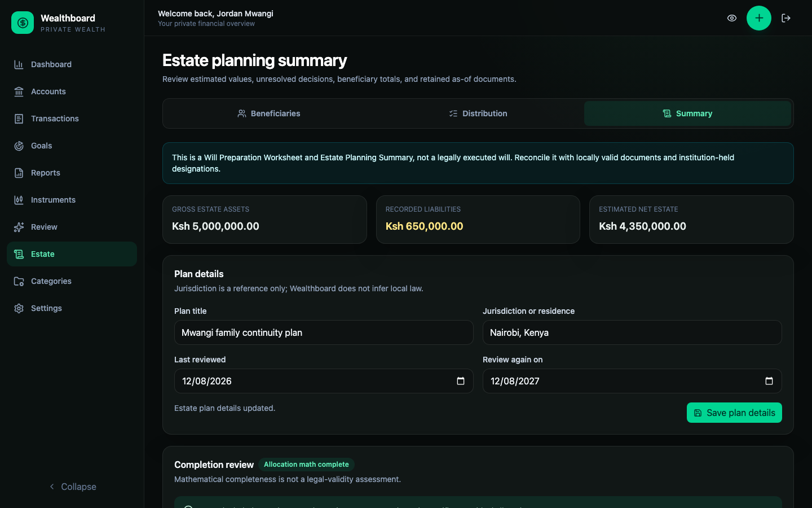Screen dimensions: 812x508
Task: Click the Recorded liabilities value Ksh 650,000.00
Action: coord(424,226)
